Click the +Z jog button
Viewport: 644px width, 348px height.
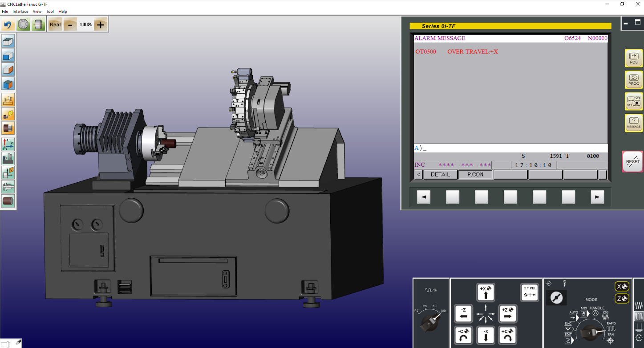(507, 314)
